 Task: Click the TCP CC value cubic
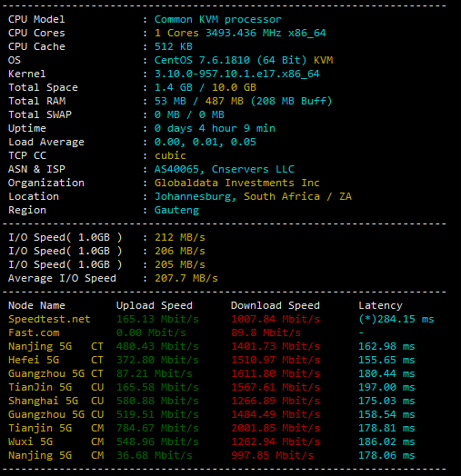[x=170, y=155]
